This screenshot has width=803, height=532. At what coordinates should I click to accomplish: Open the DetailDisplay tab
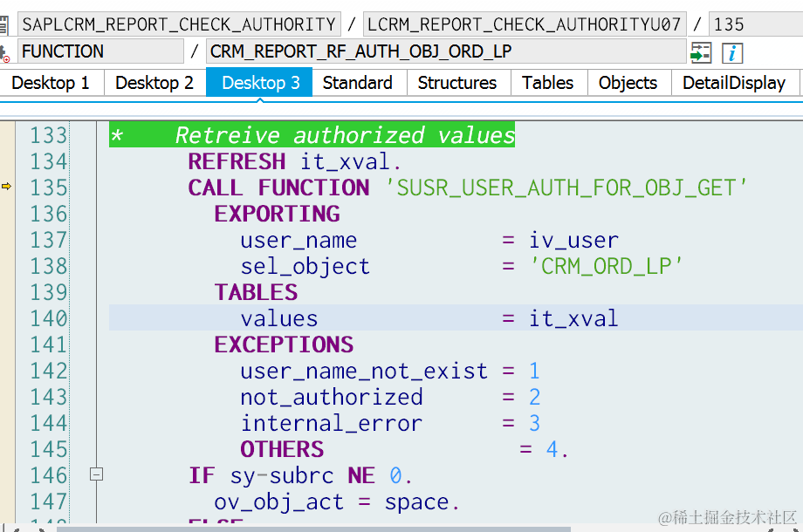point(734,82)
